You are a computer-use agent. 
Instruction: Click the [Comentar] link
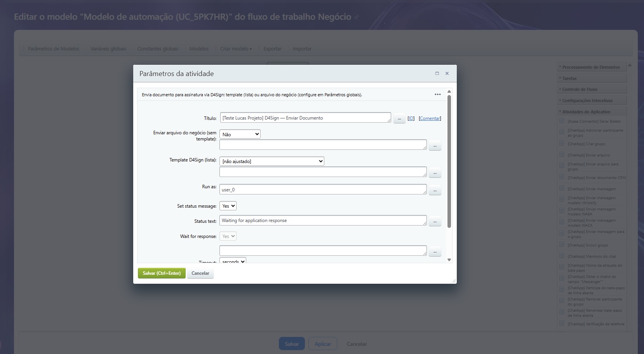tap(430, 118)
